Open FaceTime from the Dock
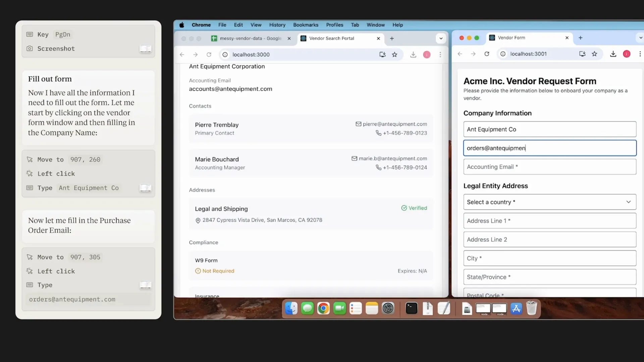The image size is (644, 362). click(339, 308)
